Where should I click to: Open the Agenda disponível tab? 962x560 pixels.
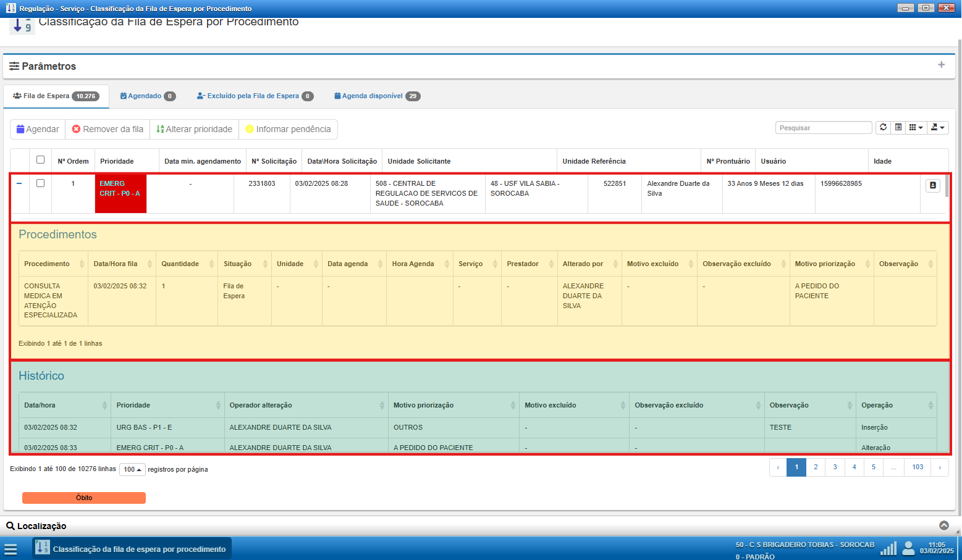pyautogui.click(x=376, y=96)
